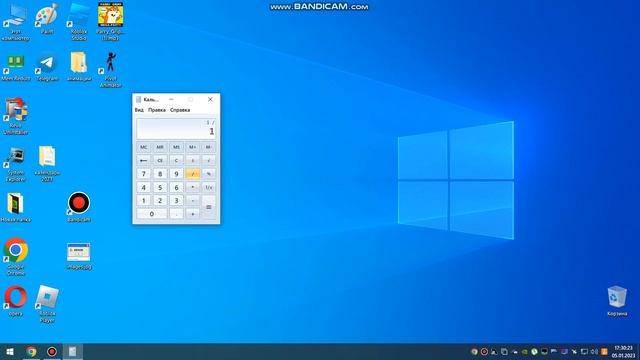Screen dimensions: 640x360
Task: Click digit 8 on the calculator
Action: 160,174
